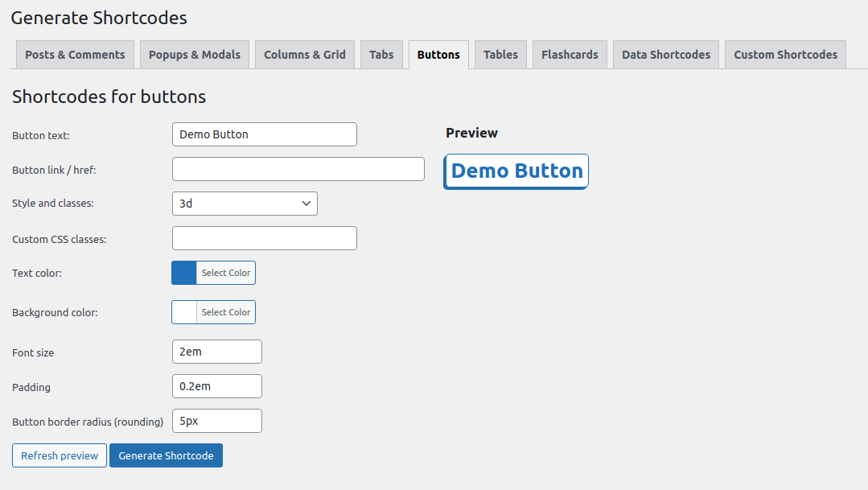Open the Popups & Modals tab
Image resolution: width=868 pixels, height=490 pixels.
pos(195,55)
